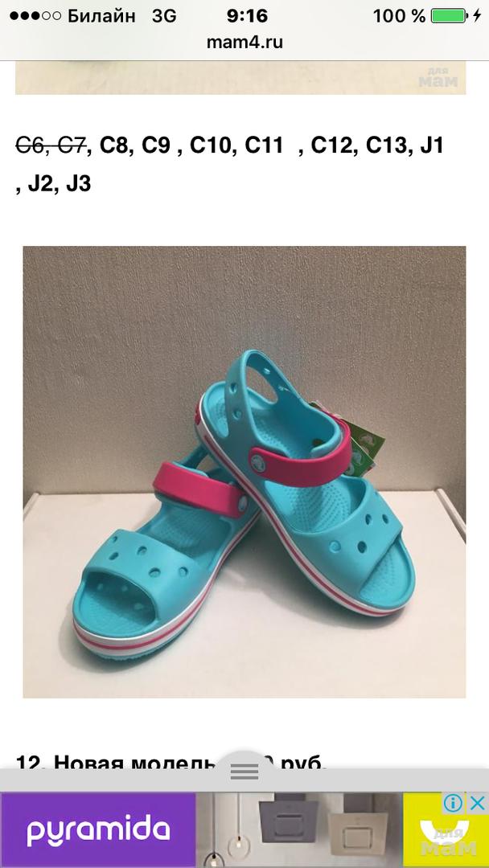489x868 pixels.
Task: Tap the 9:16 clock in status bar
Action: pos(247,15)
